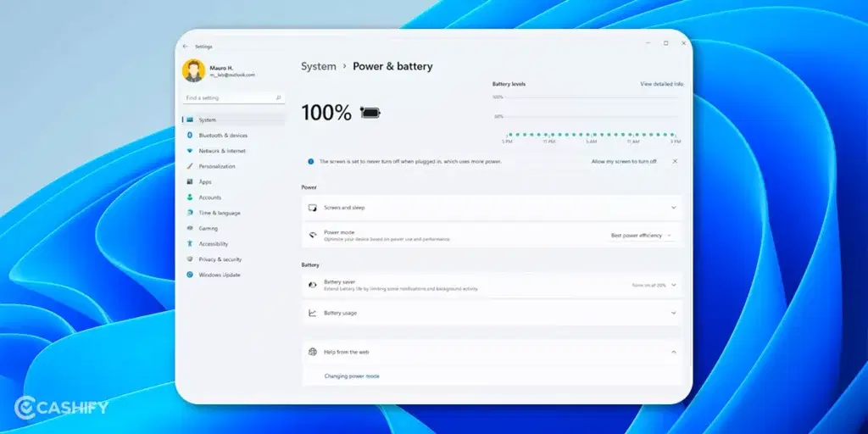This screenshot has height=434, width=868.
Task: Click the Accessibility figure icon
Action: [x=189, y=243]
